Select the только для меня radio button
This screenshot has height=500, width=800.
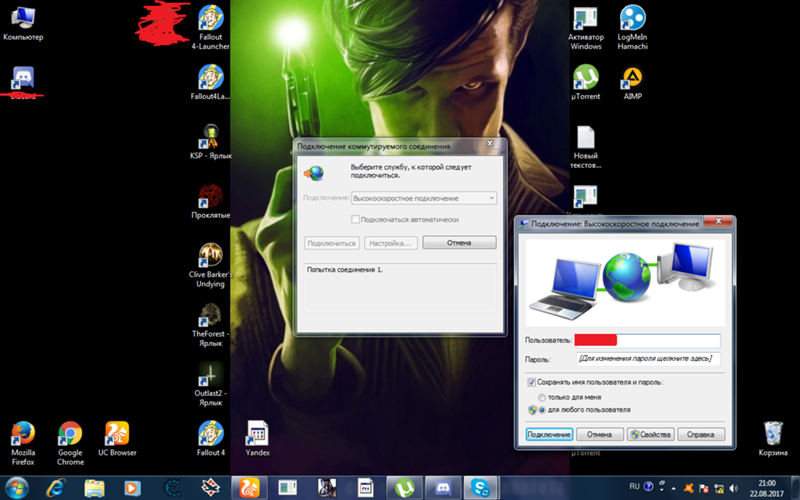point(542,397)
